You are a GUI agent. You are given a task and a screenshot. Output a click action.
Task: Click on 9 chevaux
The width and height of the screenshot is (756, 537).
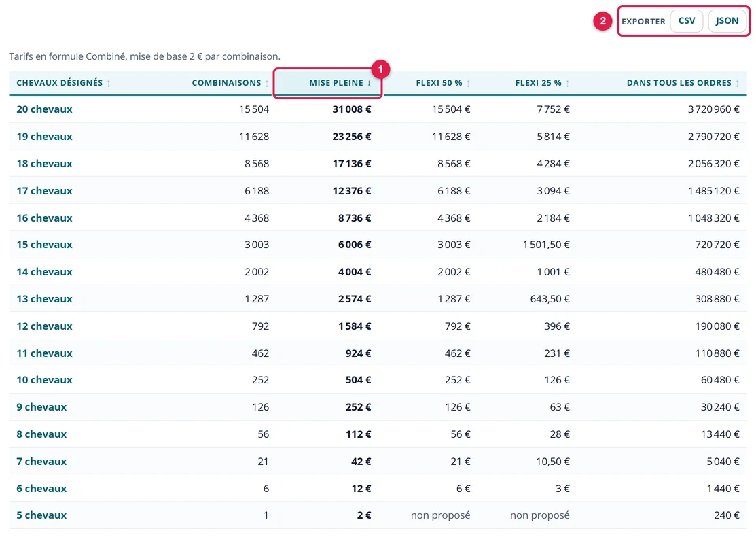(x=41, y=407)
